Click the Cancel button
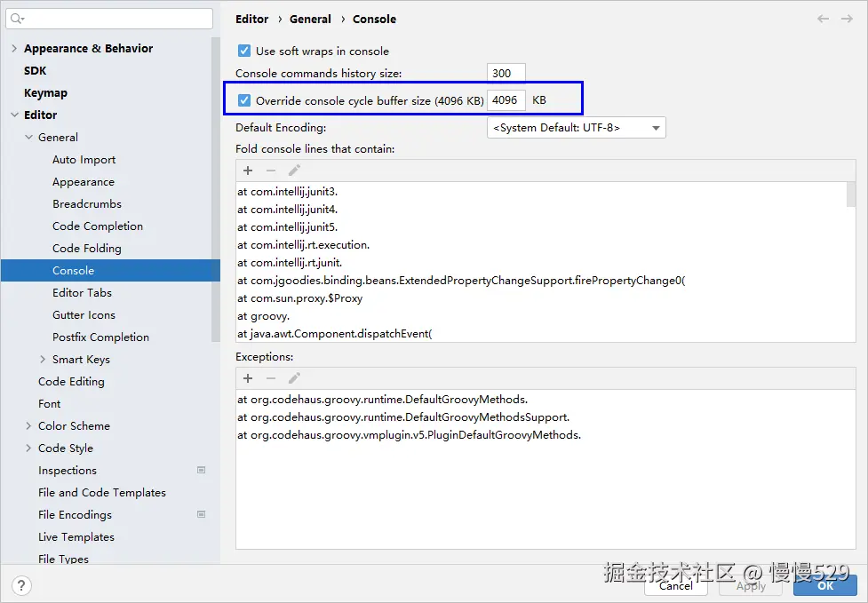The height and width of the screenshot is (603, 868). (675, 585)
